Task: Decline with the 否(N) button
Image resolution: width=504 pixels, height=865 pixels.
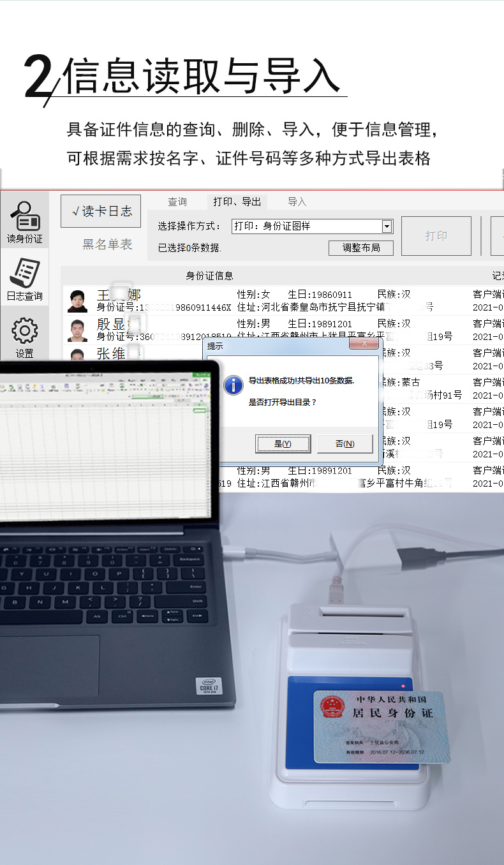Action: pyautogui.click(x=345, y=444)
